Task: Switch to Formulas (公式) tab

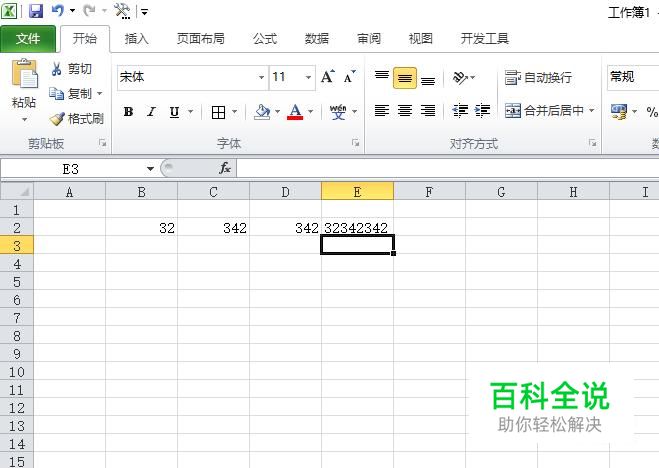Action: (x=265, y=39)
